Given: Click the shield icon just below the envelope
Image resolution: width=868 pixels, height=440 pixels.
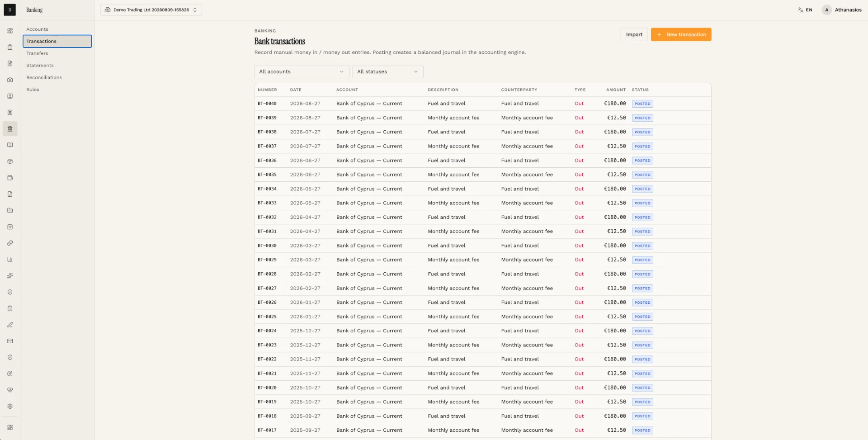Looking at the screenshot, I should tap(10, 357).
